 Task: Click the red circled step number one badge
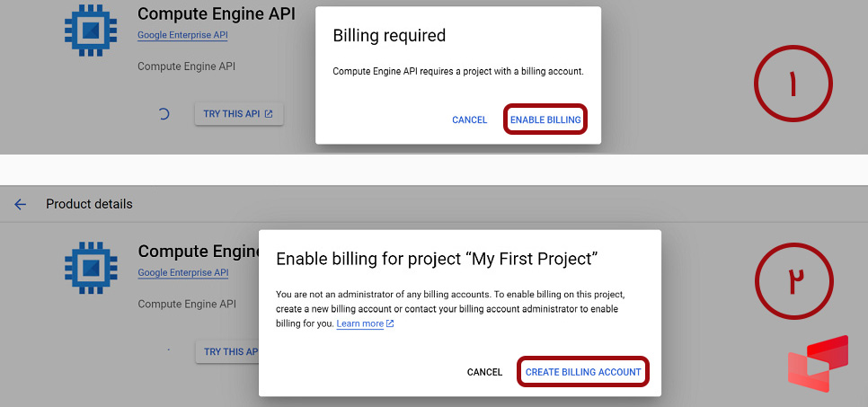coord(793,84)
